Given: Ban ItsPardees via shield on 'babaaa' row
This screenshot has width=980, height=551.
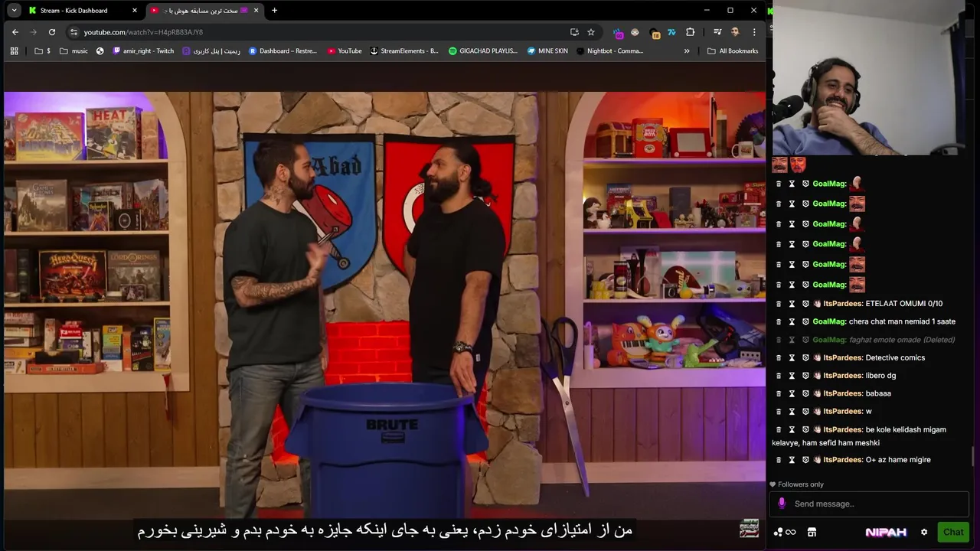Looking at the screenshot, I should (x=805, y=393).
